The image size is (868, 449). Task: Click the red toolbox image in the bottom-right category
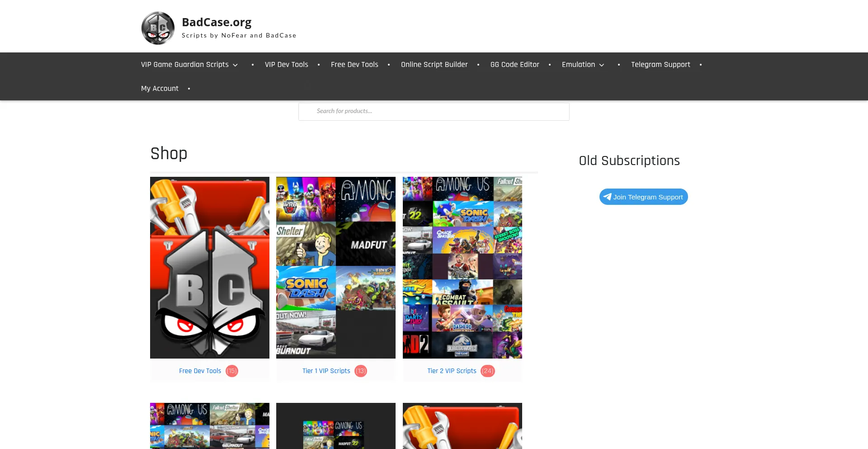462,425
